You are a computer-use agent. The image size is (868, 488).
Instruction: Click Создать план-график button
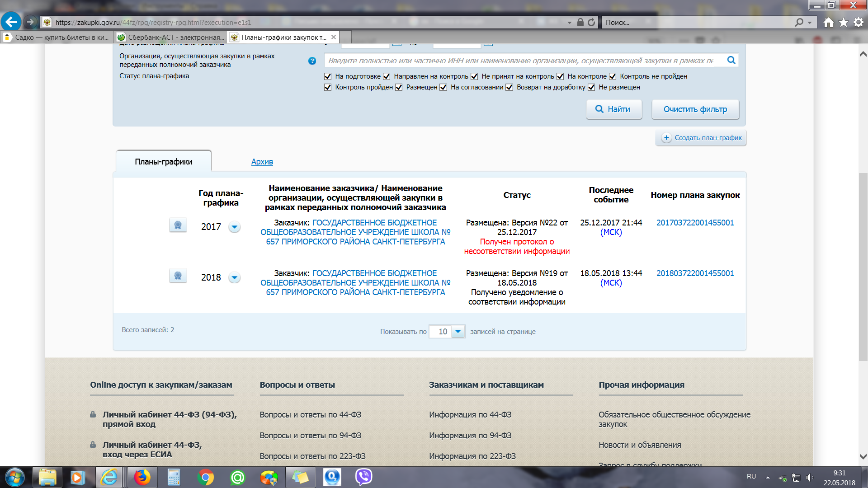point(701,138)
